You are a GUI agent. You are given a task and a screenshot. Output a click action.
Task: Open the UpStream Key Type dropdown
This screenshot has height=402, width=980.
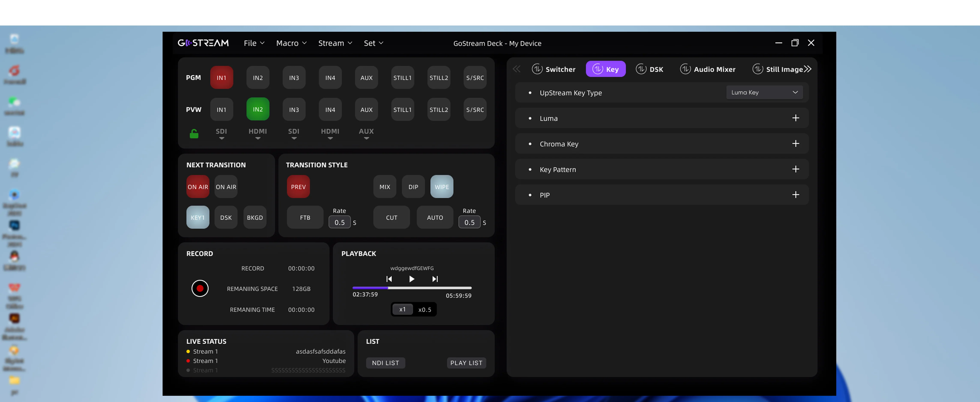(764, 92)
